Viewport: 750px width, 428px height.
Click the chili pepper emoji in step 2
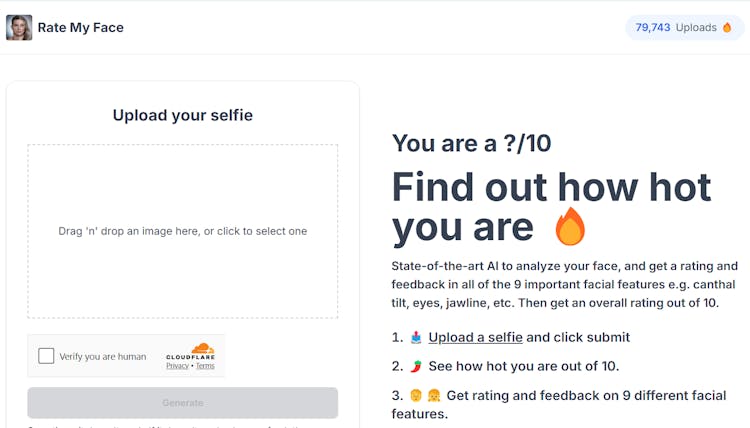(416, 366)
